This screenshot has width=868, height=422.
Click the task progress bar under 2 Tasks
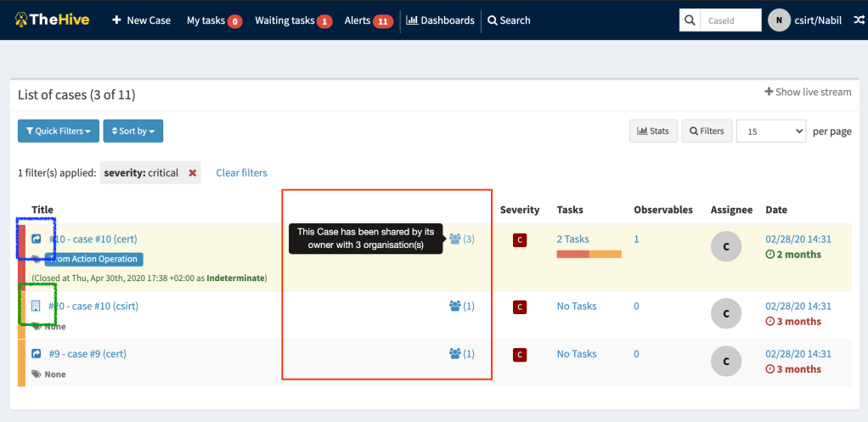(x=589, y=254)
